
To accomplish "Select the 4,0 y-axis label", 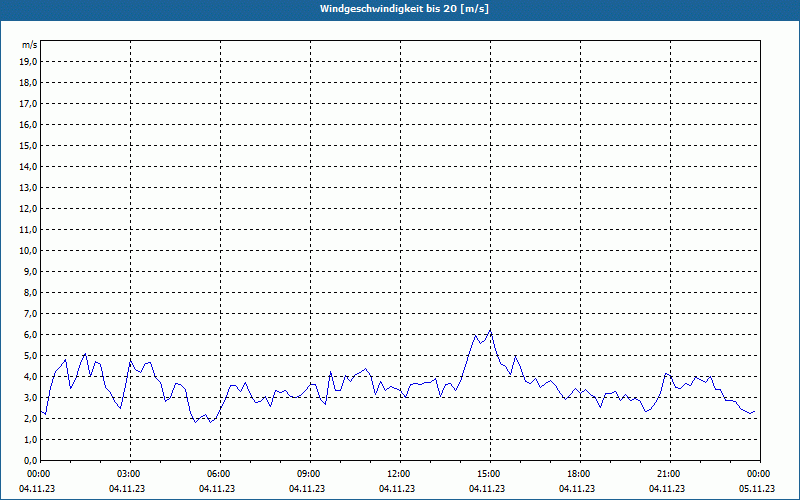I will 31,377.
